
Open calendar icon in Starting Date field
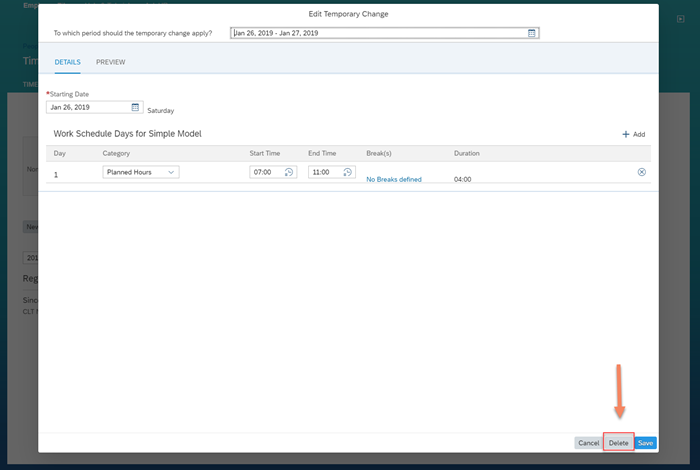click(x=135, y=107)
